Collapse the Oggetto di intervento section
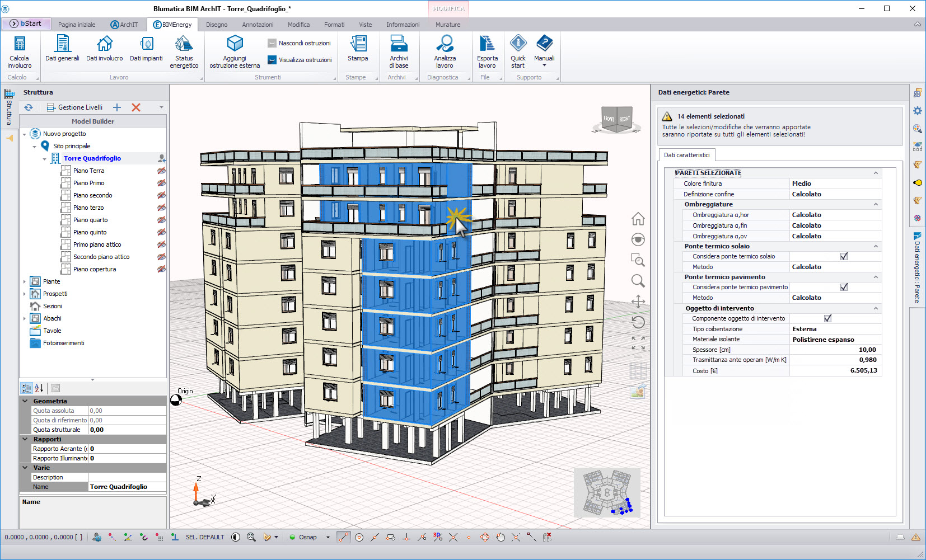Viewport: 926px width, 560px height. [x=876, y=308]
